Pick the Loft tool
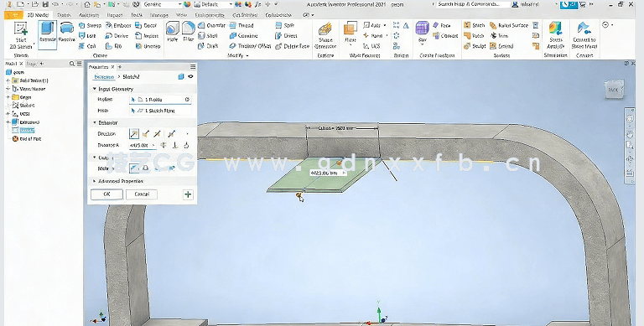Image resolution: width=644 pixels, height=326 pixels. [x=87, y=36]
